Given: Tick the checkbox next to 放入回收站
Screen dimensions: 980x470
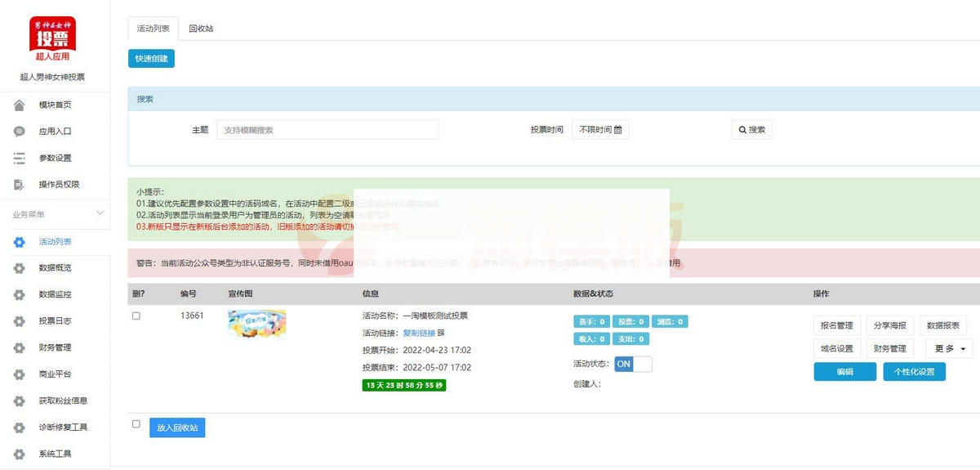Looking at the screenshot, I should pos(136,424).
